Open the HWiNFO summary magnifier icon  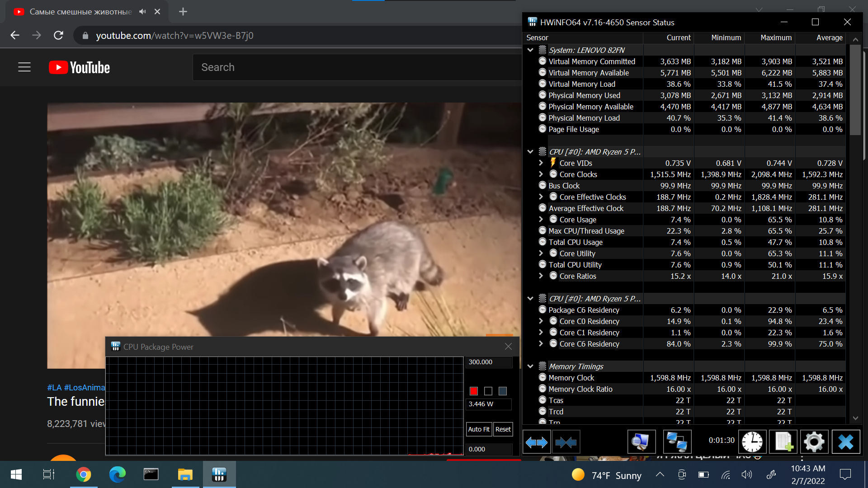[641, 442]
